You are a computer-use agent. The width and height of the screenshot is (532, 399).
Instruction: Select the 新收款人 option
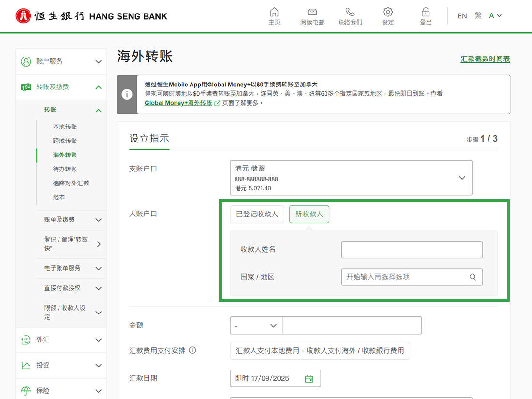point(309,214)
